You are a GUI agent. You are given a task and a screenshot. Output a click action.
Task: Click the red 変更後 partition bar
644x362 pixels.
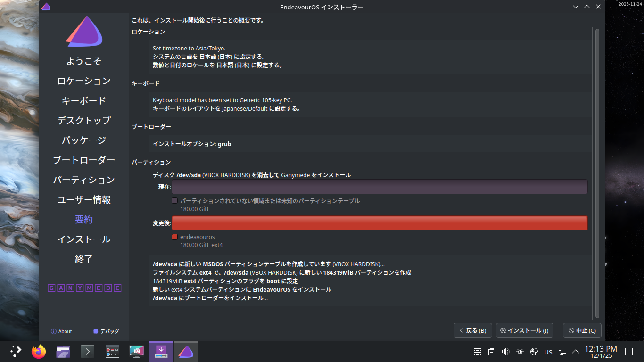pyautogui.click(x=380, y=223)
